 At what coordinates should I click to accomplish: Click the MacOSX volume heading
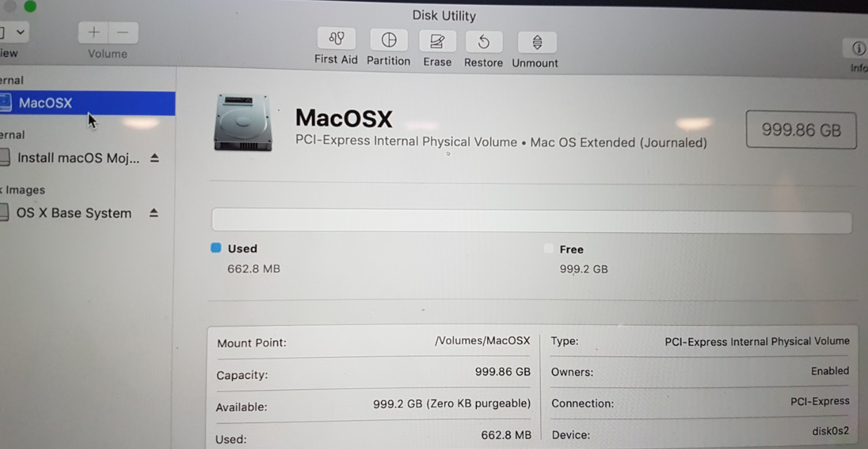[x=343, y=118]
